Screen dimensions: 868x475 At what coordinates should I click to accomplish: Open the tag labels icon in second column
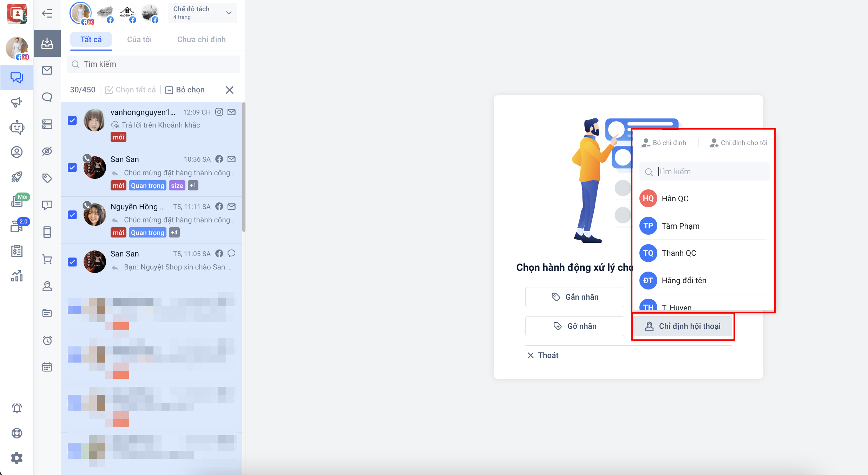point(47,178)
